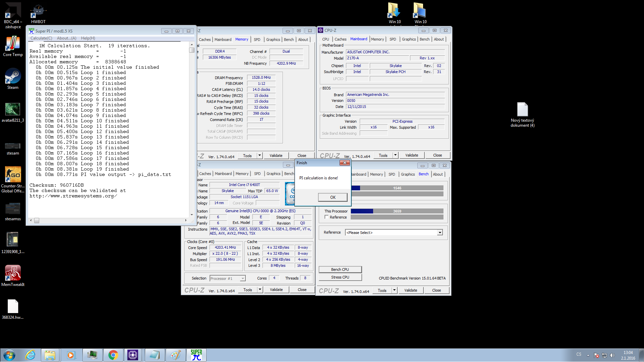Click the Z170-A model field

(377, 58)
